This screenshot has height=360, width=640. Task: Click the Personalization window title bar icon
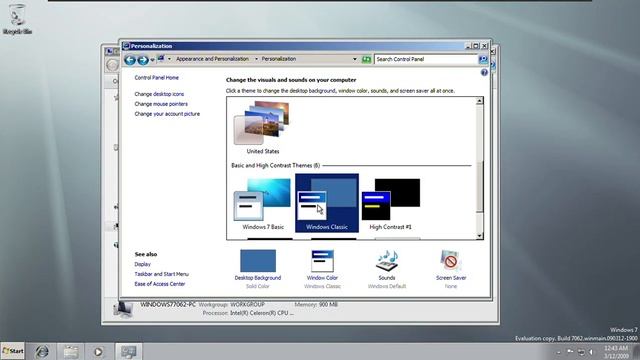[x=126, y=46]
